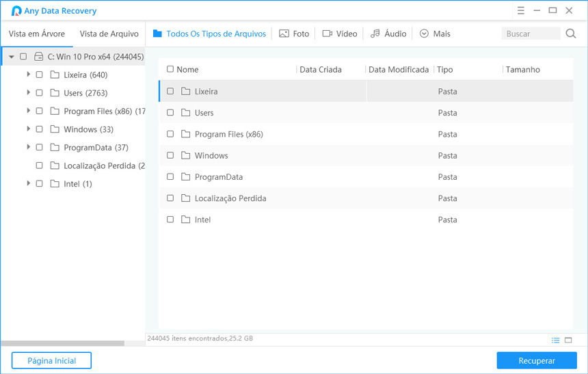Click the tree panel horizontal scrollbar
The width and height of the screenshot is (588, 374).
pos(62,343)
